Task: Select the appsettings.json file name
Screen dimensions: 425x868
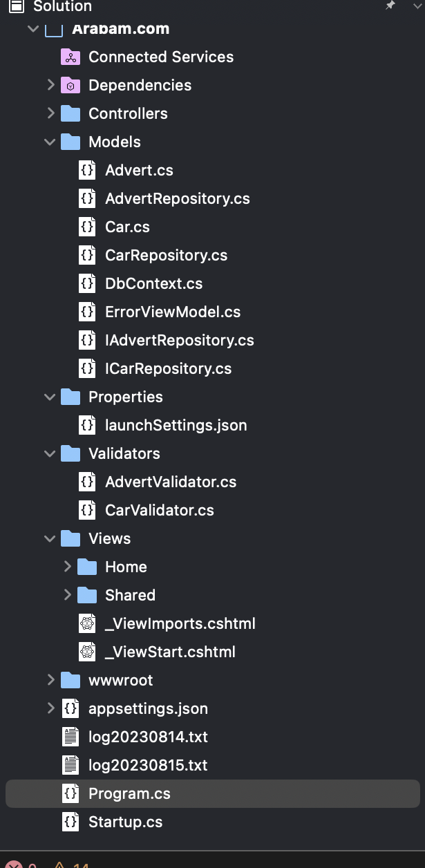Action: coord(148,708)
